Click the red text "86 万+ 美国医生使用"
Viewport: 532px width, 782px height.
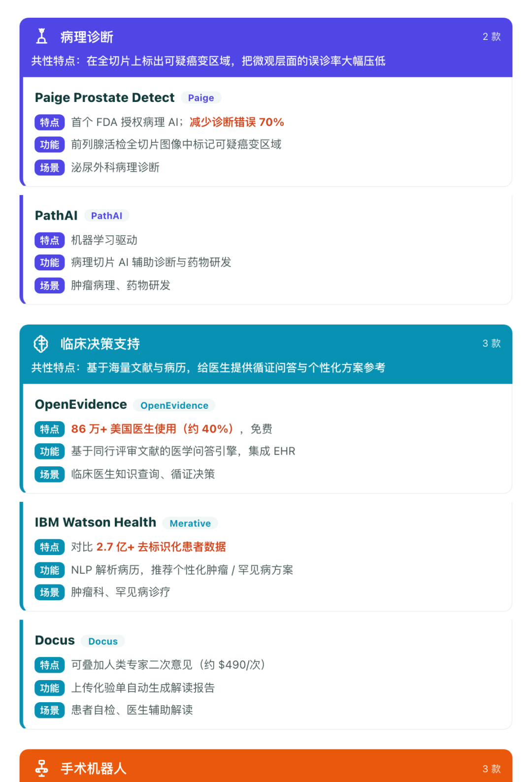pyautogui.click(x=124, y=429)
